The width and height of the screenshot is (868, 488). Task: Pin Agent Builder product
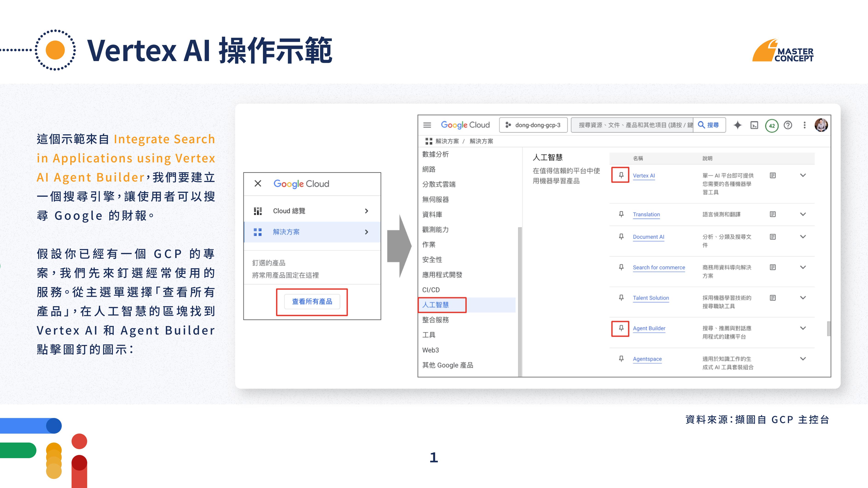tap(621, 328)
